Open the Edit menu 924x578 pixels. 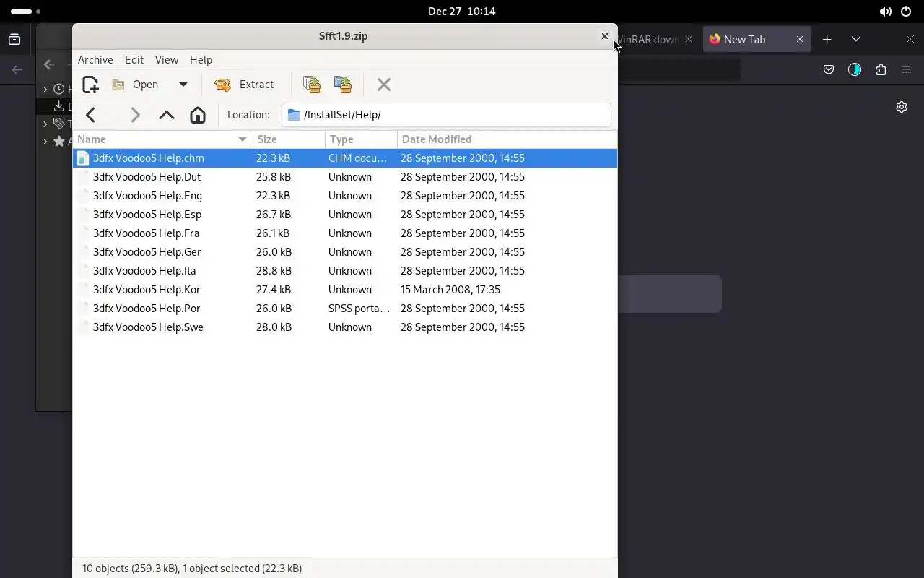(134, 60)
